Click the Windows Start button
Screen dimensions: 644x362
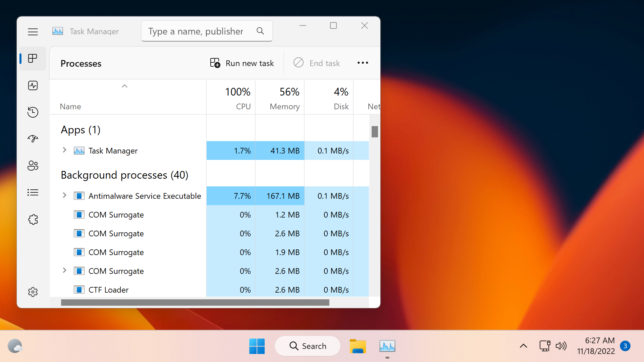[x=257, y=346]
